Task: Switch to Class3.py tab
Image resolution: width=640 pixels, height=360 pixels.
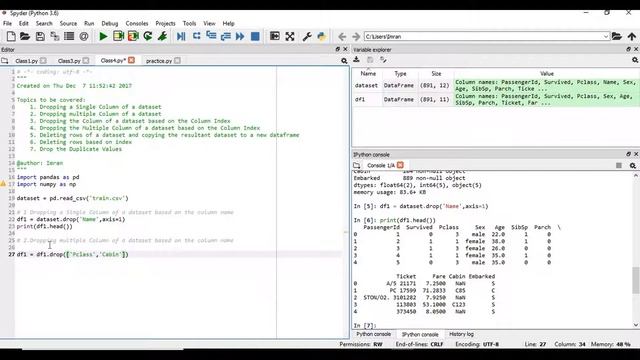Action: tap(69, 61)
